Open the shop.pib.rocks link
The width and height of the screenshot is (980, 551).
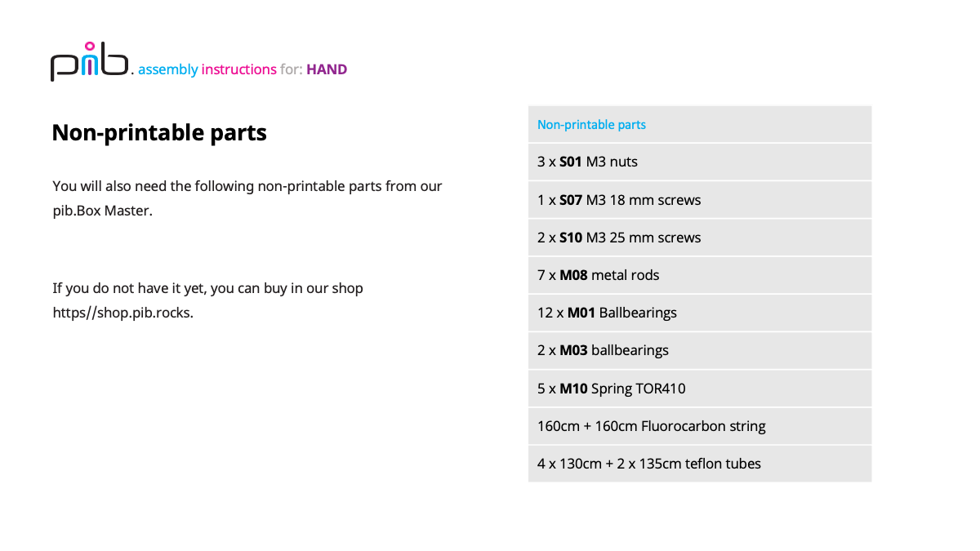pyautogui.click(x=122, y=313)
